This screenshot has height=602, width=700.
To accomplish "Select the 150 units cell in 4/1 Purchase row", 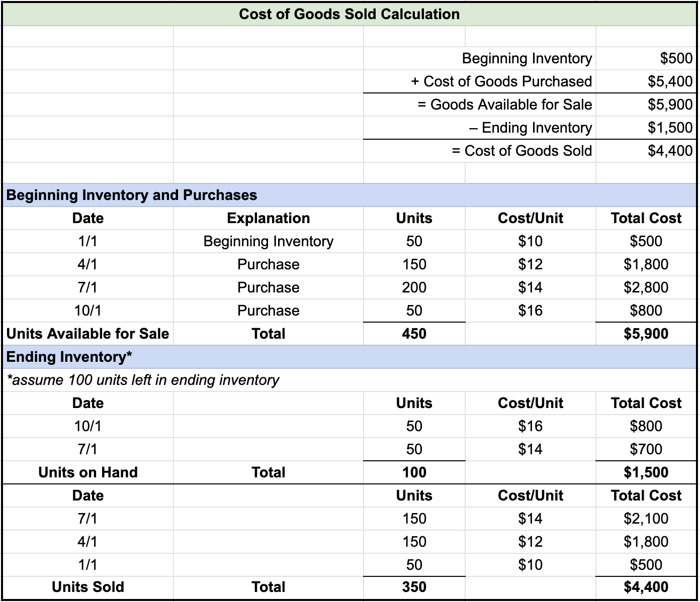I will 414,264.
